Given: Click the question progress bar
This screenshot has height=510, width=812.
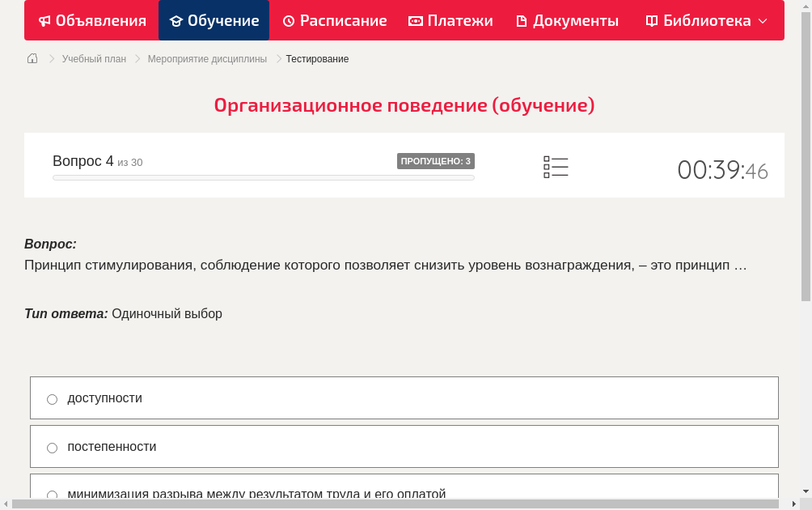Looking at the screenshot, I should pyautogui.click(x=263, y=177).
